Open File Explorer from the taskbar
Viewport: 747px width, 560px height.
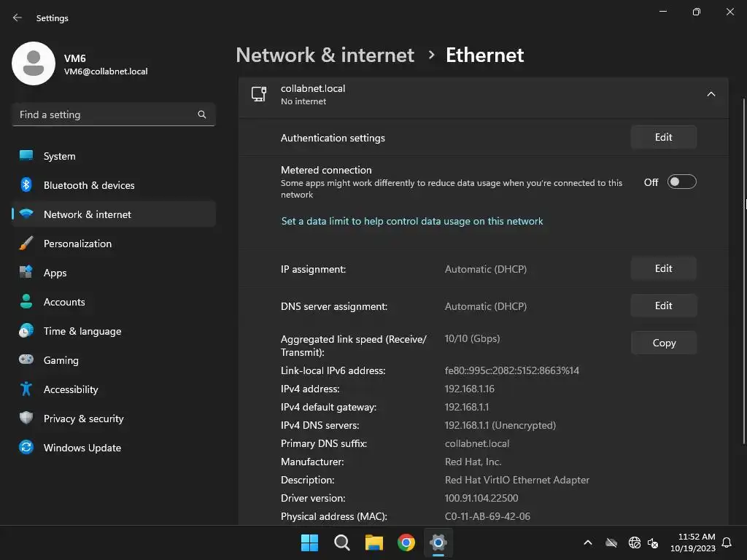click(374, 542)
